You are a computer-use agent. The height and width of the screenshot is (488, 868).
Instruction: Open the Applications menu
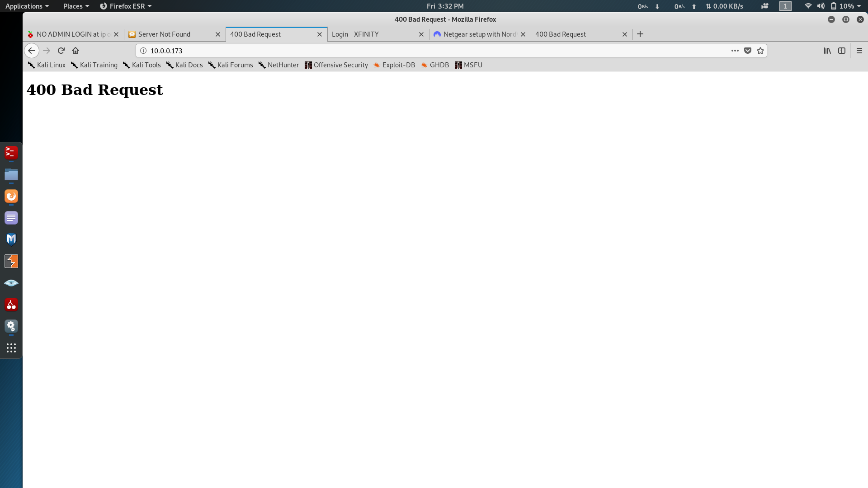pos(27,6)
